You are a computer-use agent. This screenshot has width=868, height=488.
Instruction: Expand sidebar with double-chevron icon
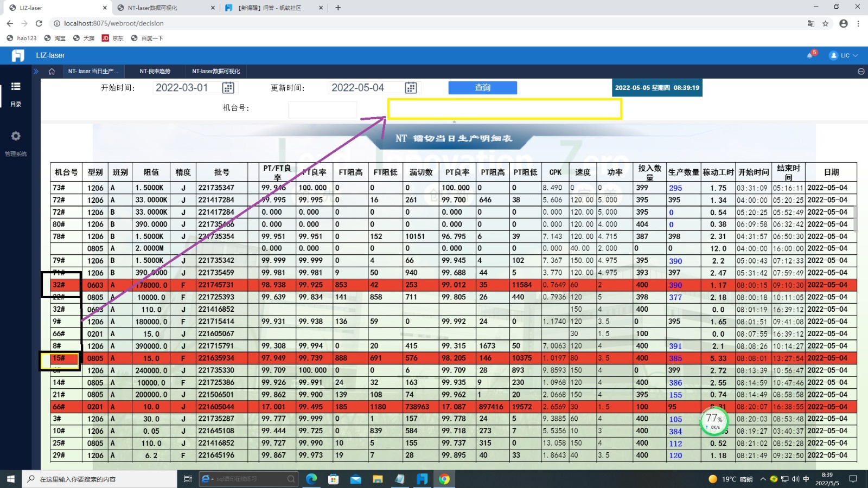(x=36, y=72)
